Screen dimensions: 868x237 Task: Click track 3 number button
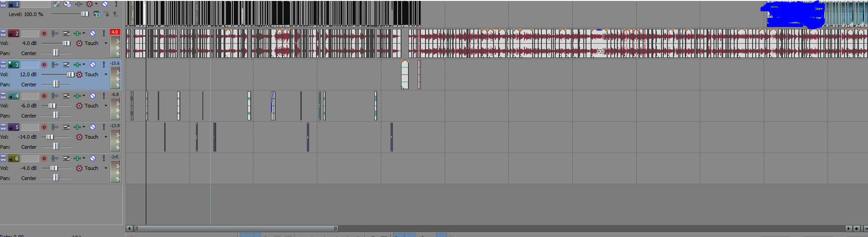(x=14, y=65)
